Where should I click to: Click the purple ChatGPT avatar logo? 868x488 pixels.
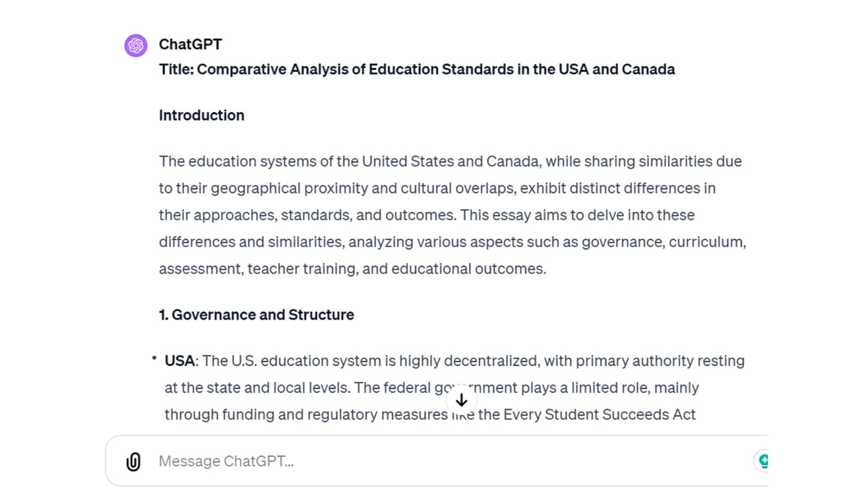point(136,46)
